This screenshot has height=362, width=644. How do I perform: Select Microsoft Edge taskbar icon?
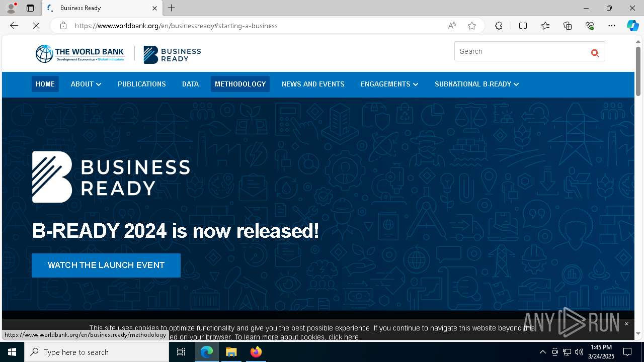tap(207, 352)
